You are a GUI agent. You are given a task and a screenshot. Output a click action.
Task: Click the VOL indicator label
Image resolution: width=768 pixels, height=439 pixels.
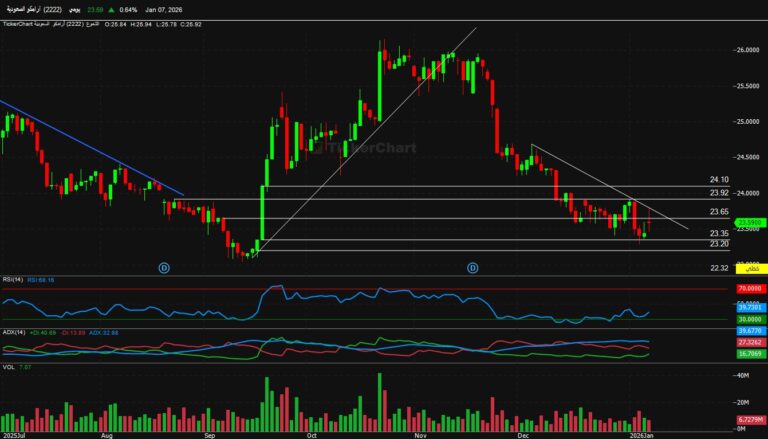click(x=9, y=368)
